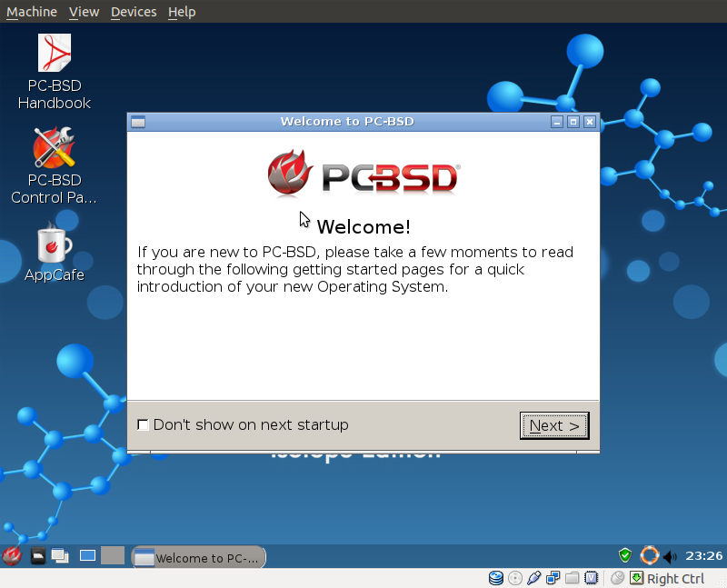Image resolution: width=727 pixels, height=588 pixels.
Task: Enable "Don't show on next startup" checkbox
Action: [143, 424]
